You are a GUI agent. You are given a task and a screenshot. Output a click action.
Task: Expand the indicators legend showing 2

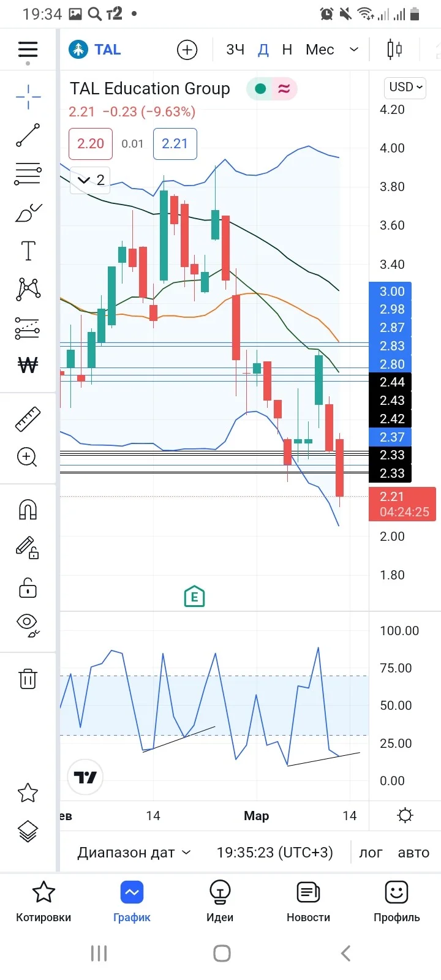90,180
